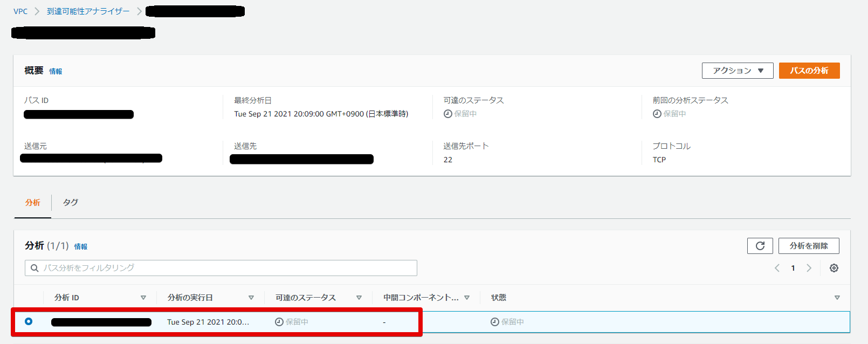Click the 分析 ID column header
Screen dimensions: 868x344
click(67, 298)
